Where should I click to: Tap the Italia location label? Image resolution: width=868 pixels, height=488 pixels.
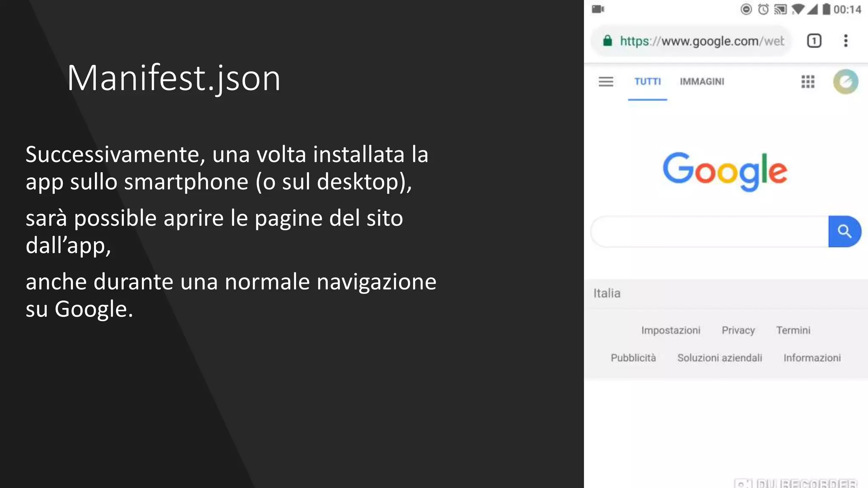pyautogui.click(x=606, y=293)
